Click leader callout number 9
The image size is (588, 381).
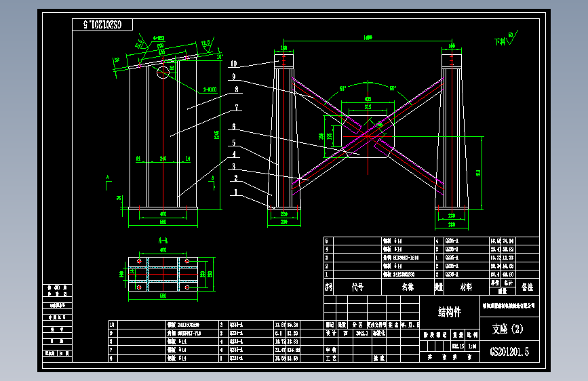pyautogui.click(x=233, y=76)
